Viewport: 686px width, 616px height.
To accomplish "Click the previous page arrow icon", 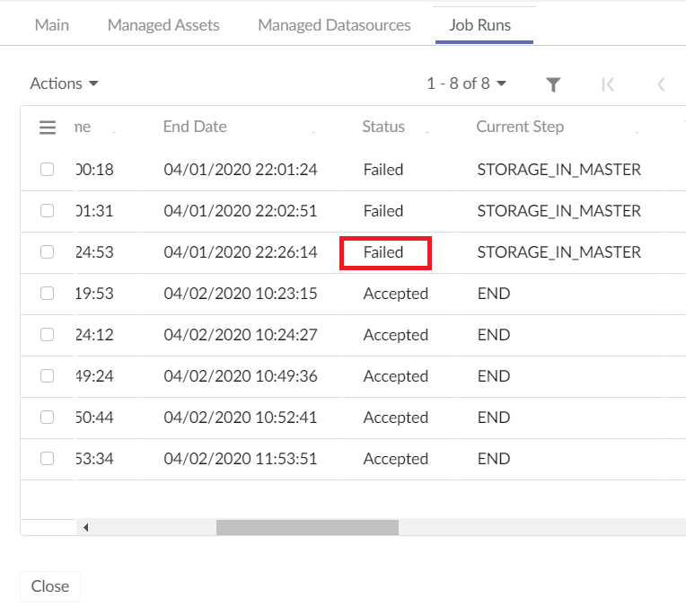I will click(661, 84).
